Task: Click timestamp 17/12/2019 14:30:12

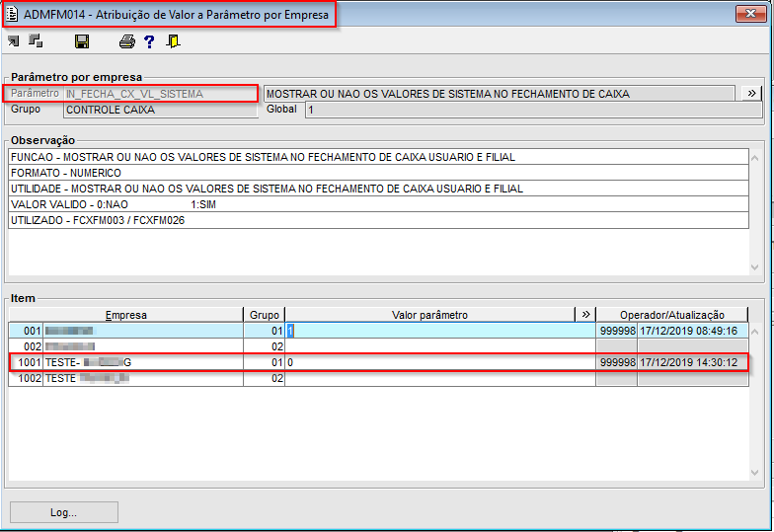Action: coord(693,362)
